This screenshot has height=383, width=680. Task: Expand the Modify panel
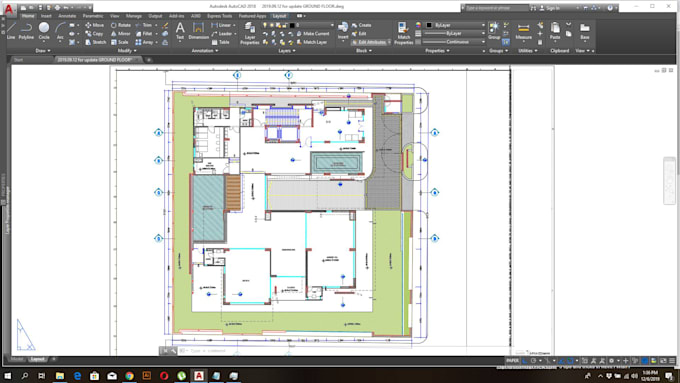[127, 51]
